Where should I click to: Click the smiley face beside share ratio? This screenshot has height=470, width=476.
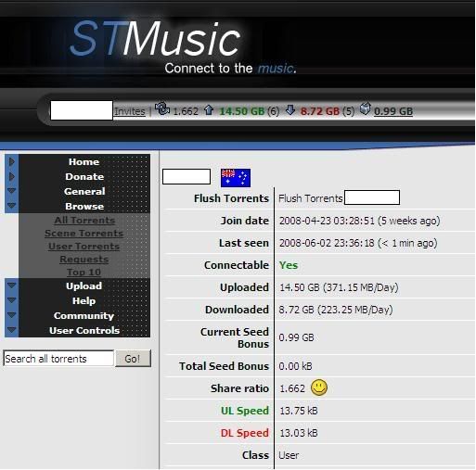(x=319, y=387)
